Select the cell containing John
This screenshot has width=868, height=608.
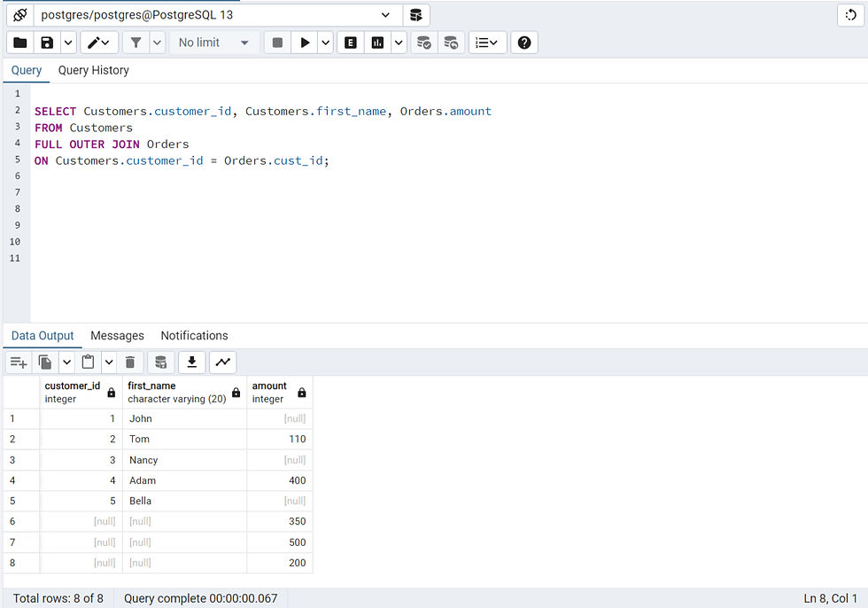click(x=184, y=418)
